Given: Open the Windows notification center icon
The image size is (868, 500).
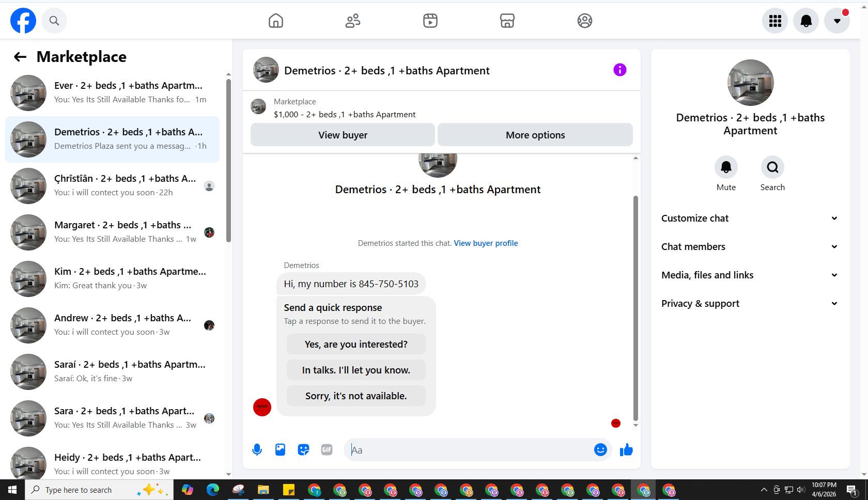Looking at the screenshot, I should [x=852, y=490].
